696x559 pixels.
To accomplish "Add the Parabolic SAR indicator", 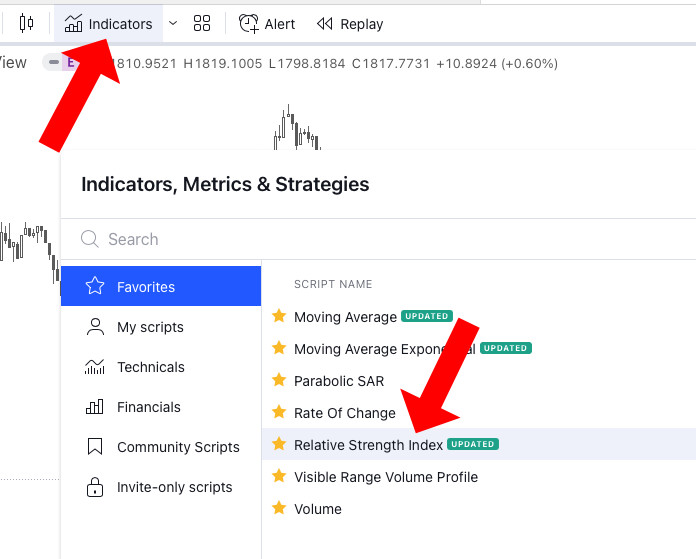I will click(x=339, y=381).
